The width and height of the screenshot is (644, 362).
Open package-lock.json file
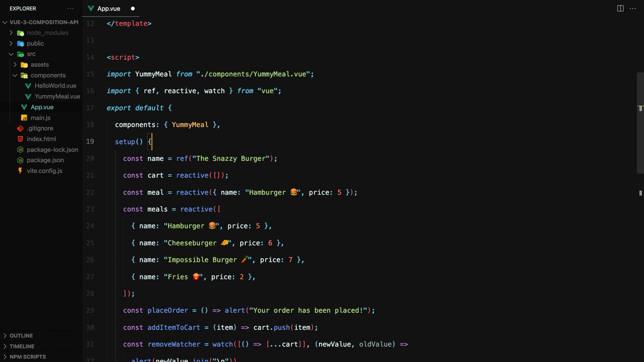tap(52, 149)
